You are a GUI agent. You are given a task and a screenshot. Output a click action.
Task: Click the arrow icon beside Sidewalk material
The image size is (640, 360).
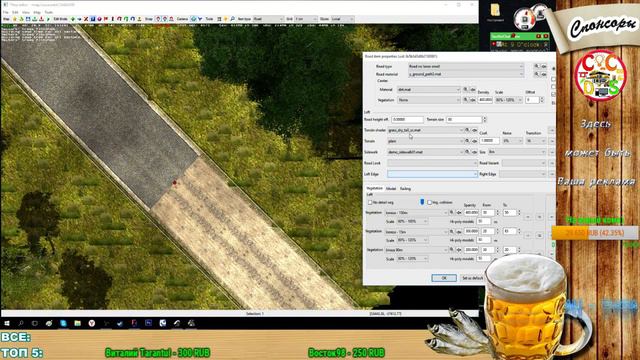tap(474, 152)
